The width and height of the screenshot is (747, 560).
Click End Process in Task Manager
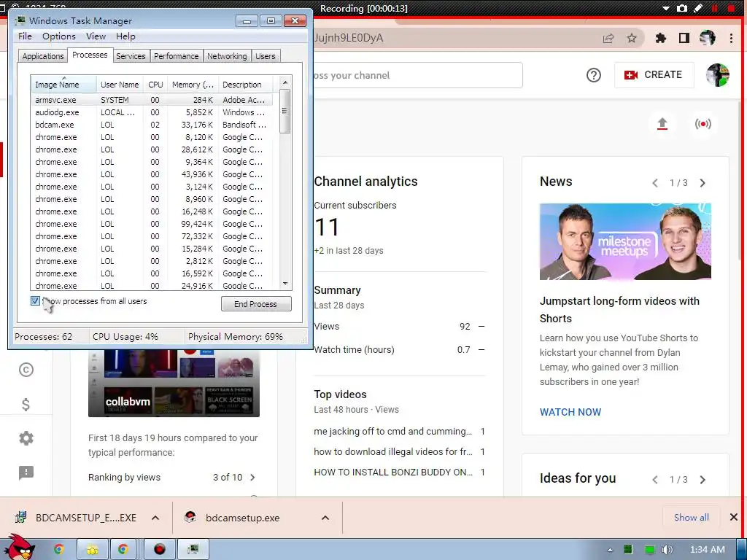[256, 304]
